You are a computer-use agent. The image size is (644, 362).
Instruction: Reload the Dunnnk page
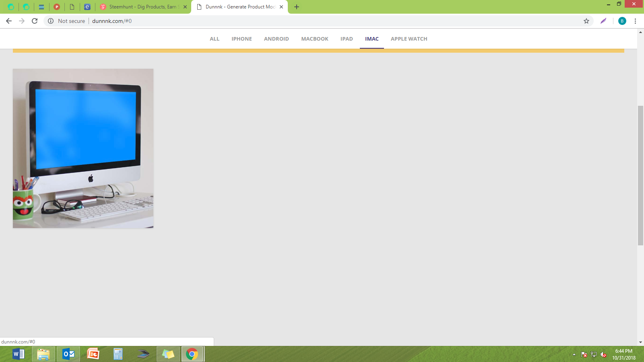(35, 21)
